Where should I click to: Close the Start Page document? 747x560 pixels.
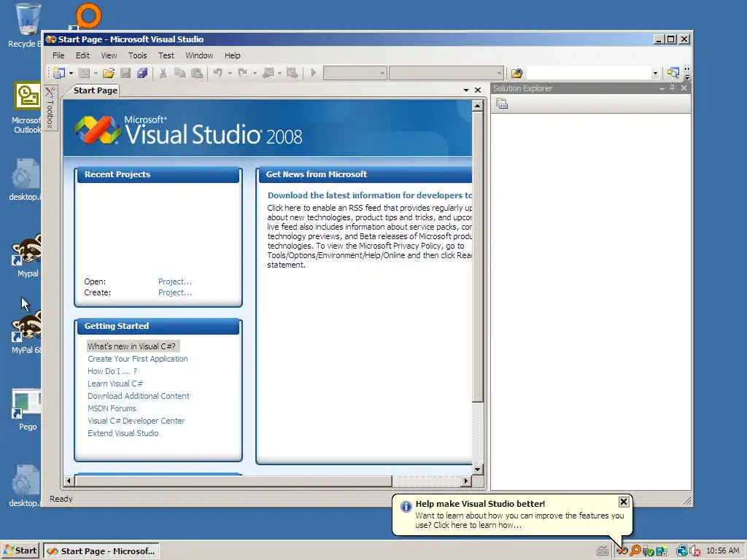[478, 90]
